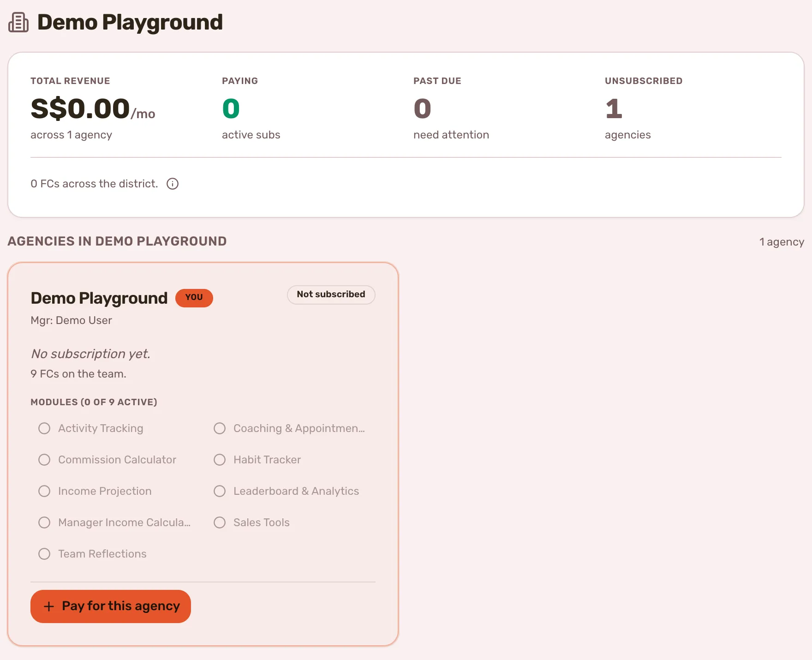Viewport: 812px width, 660px height.
Task: Click the 'Mgr: Demo User' text
Action: coord(71,320)
